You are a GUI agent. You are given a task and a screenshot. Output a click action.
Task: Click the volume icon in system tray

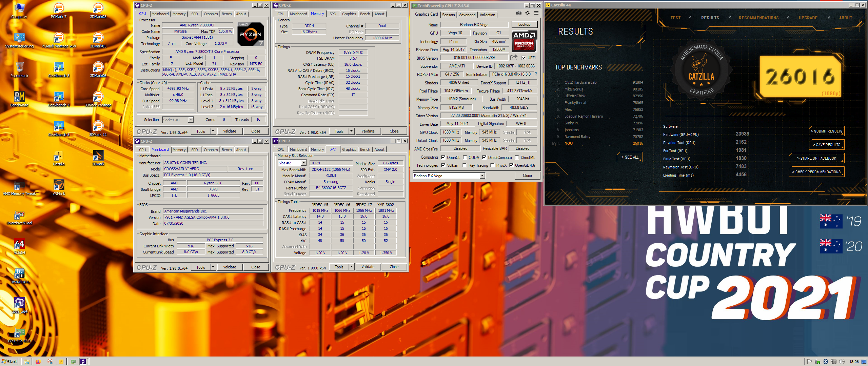click(x=842, y=362)
